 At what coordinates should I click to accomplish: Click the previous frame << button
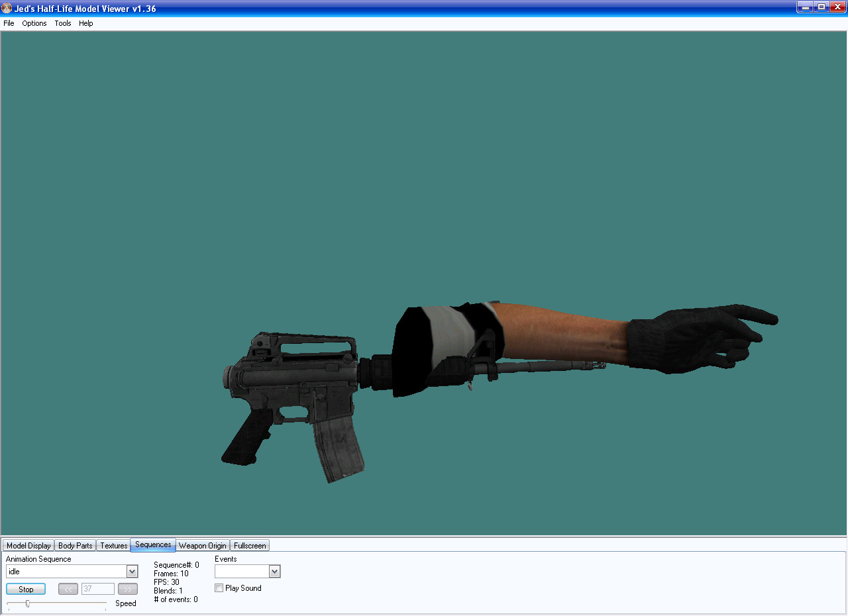coord(68,590)
